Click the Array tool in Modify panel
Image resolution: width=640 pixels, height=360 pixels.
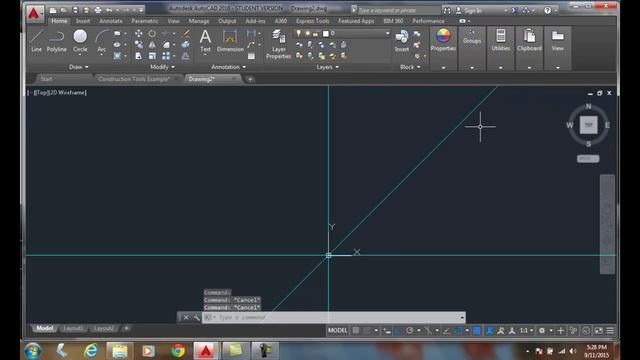click(166, 56)
